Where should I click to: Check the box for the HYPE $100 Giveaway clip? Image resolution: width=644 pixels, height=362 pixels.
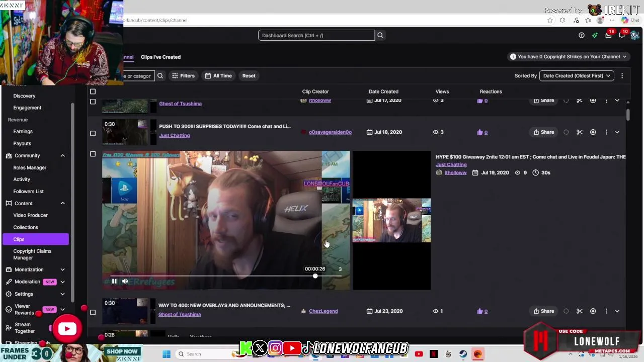pyautogui.click(x=93, y=154)
